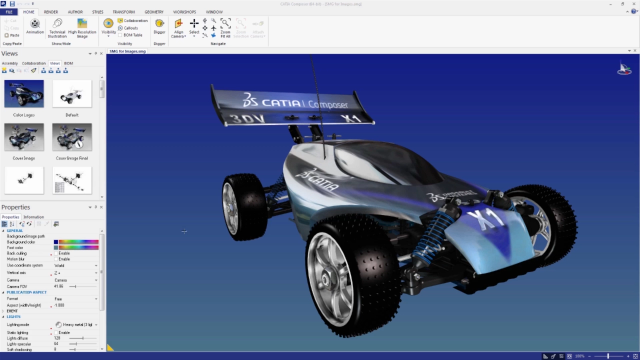Viewport: 640px width, 360px height.
Task: Select the SMG for Images document tab
Action: click(x=127, y=51)
